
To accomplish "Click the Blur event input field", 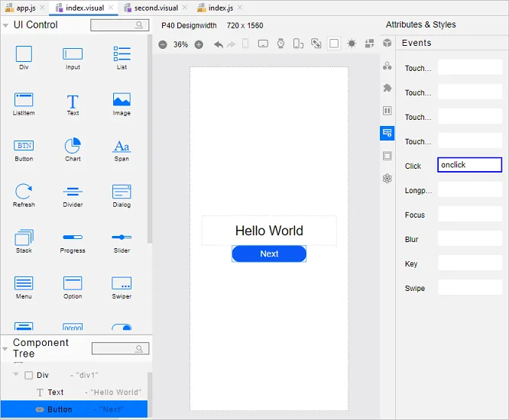I will point(470,238).
